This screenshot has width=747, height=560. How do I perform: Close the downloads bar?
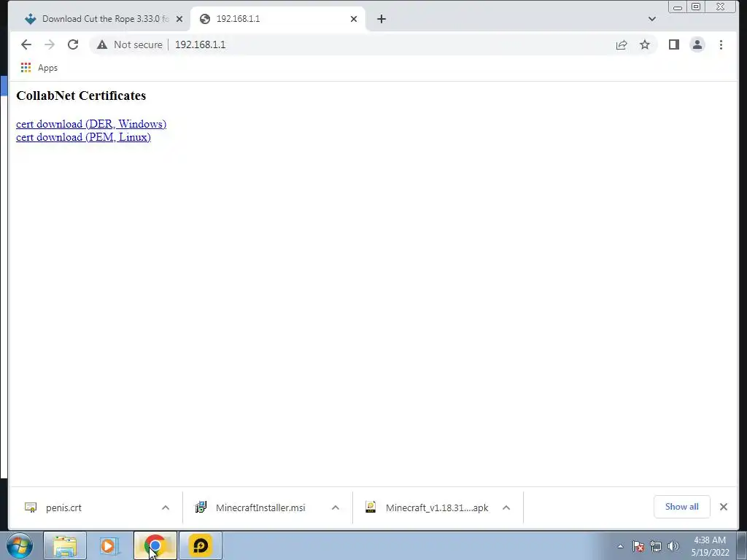(723, 507)
